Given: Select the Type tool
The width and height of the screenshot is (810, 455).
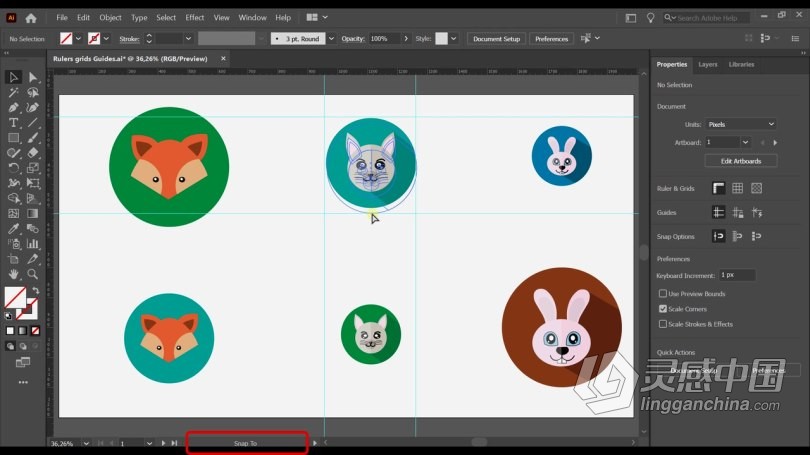Looking at the screenshot, I should click(13, 123).
